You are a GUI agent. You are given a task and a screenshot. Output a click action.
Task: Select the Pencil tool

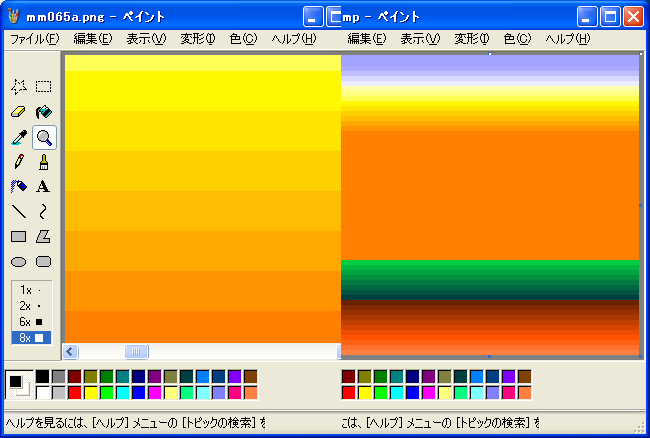(18, 161)
